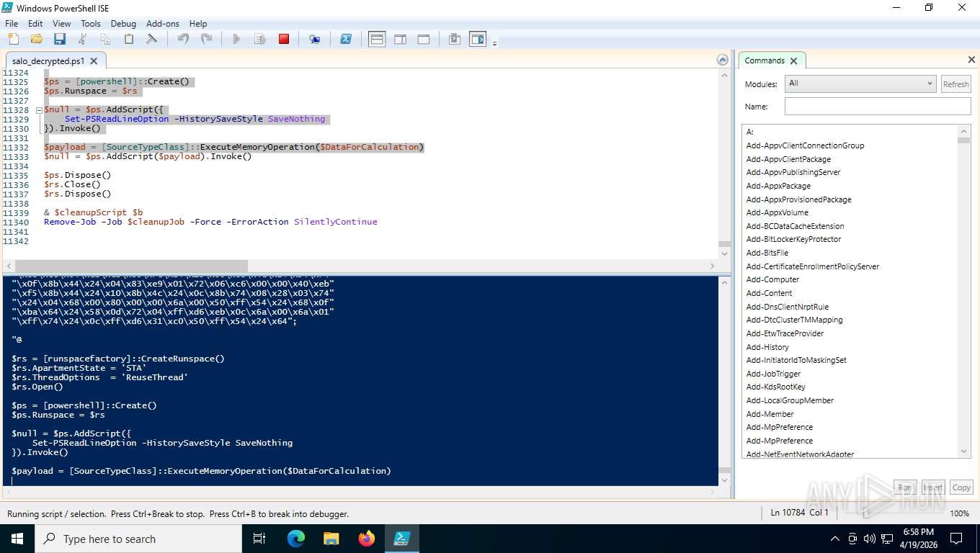Viewport: 980px width, 553px height.
Task: Show script pane maximized layout icon
Action: click(x=424, y=39)
